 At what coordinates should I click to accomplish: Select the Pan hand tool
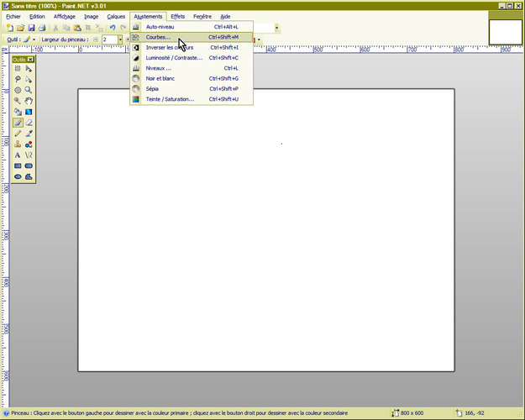pyautogui.click(x=29, y=100)
